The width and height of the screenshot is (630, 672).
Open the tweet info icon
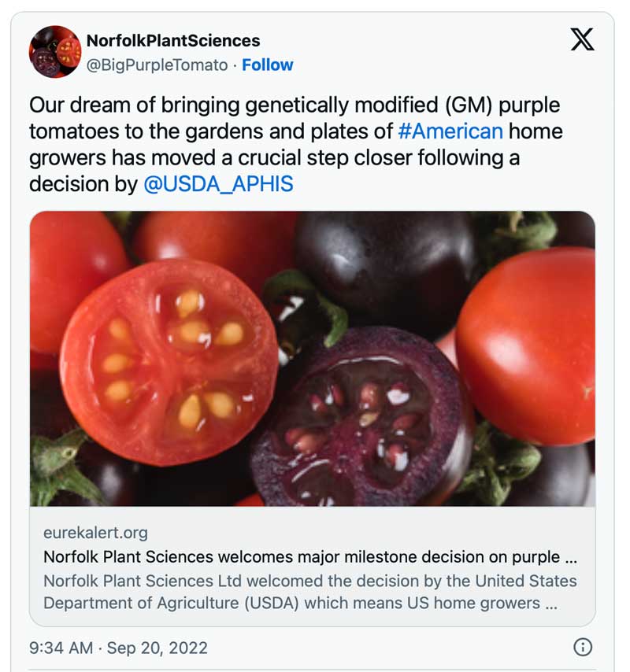[x=582, y=647]
